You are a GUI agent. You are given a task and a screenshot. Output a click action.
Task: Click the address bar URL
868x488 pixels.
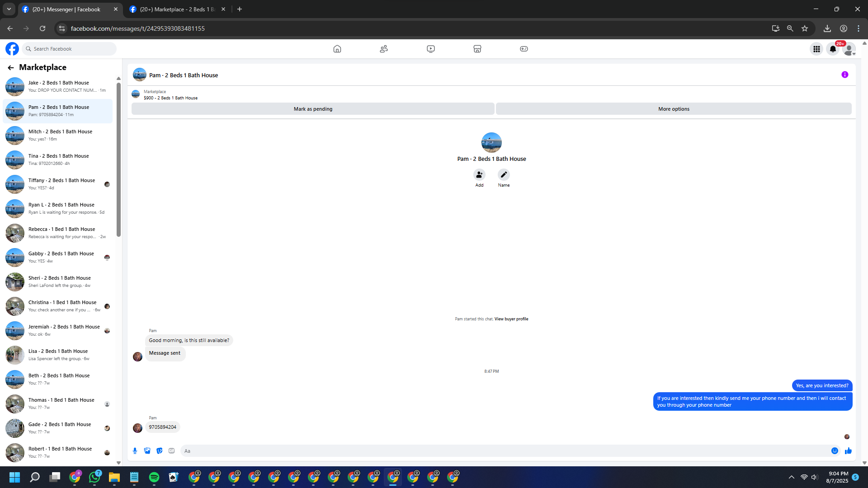point(137,28)
